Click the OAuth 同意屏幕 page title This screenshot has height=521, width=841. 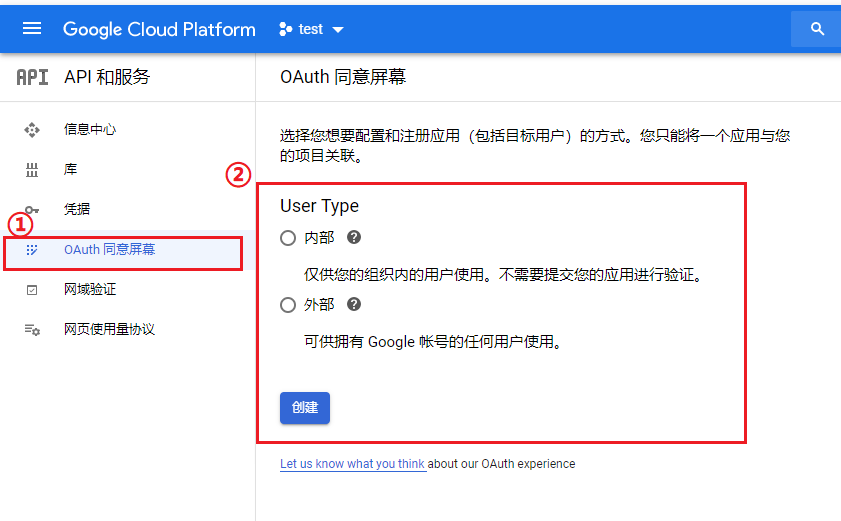[x=343, y=77]
